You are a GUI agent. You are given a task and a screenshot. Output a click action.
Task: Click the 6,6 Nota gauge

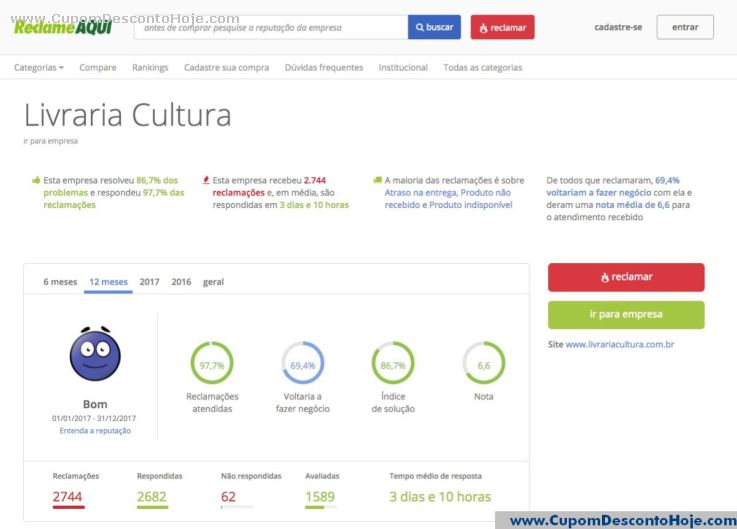(x=484, y=363)
